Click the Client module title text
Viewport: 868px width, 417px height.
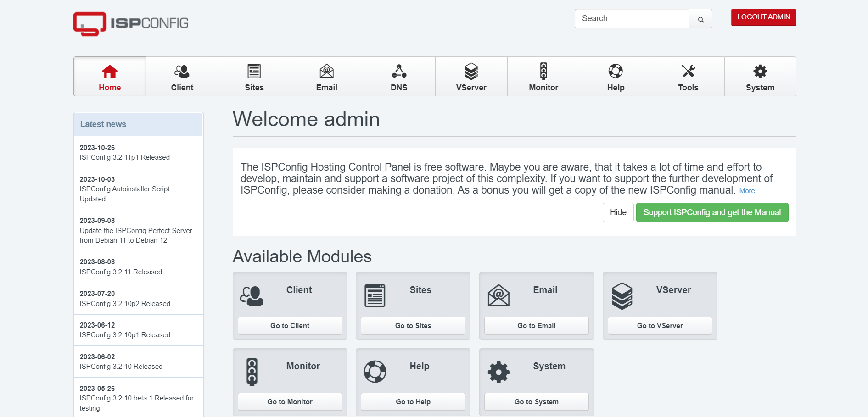(299, 290)
